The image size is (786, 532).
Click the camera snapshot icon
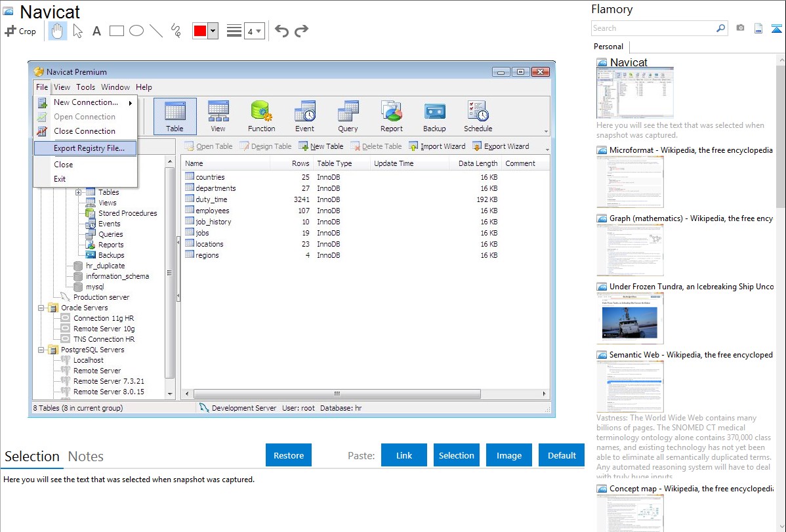click(740, 28)
